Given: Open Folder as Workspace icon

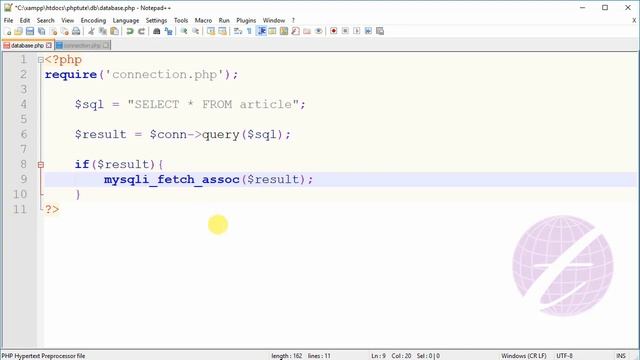Looking at the screenshot, I should 307,31.
